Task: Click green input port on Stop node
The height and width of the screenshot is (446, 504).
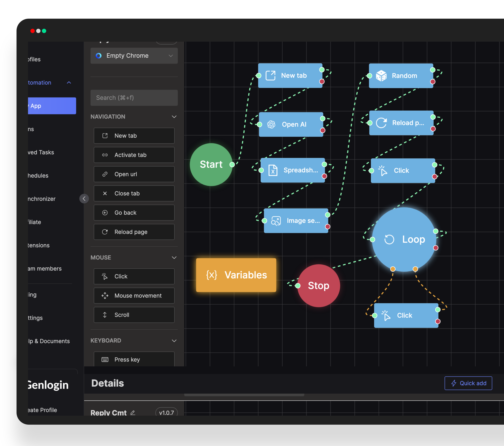Action: 298,286
